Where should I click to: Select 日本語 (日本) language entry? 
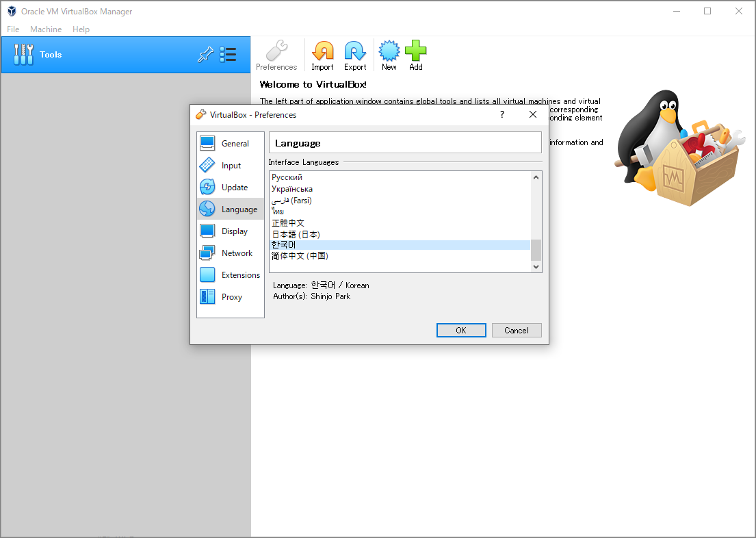400,235
